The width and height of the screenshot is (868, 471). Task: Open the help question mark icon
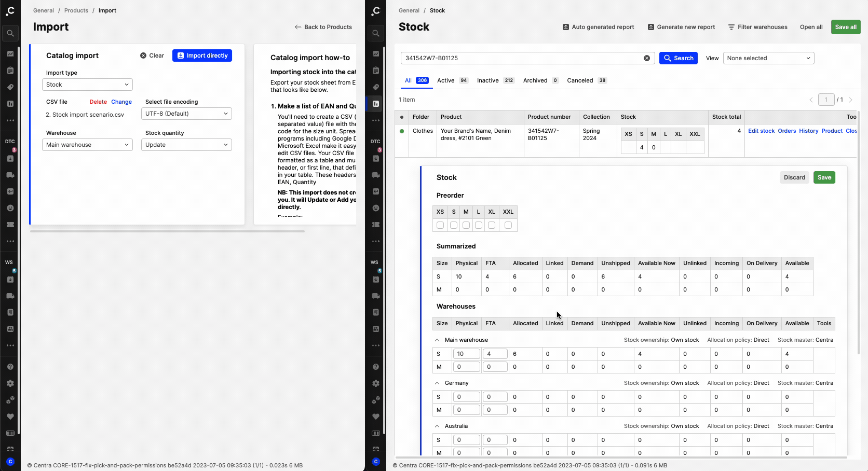tap(10, 367)
